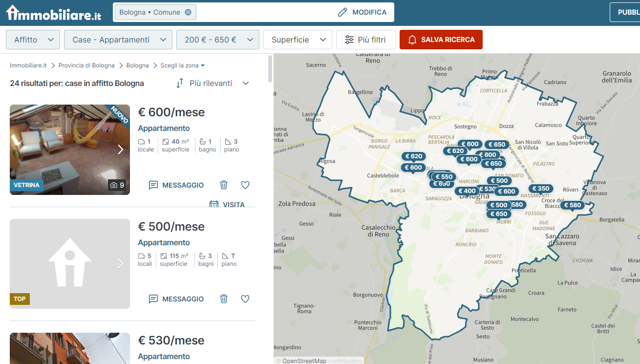Send MESSAGGIO for the € 500/mese listing
640x364 pixels.
(176, 299)
